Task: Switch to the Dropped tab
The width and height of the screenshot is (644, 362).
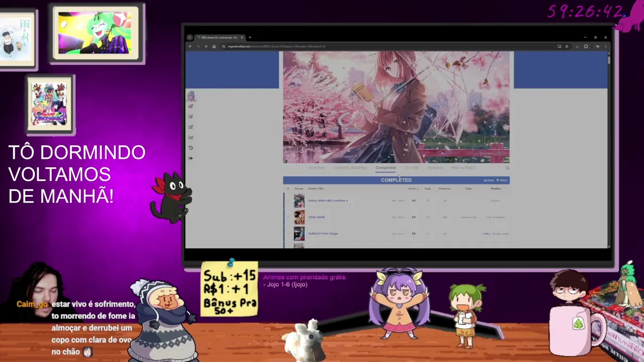Action: click(x=435, y=167)
